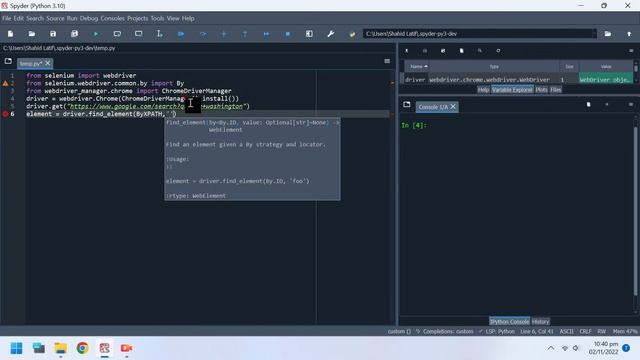Open the Tools menu
The height and width of the screenshot is (360, 640).
click(x=157, y=18)
